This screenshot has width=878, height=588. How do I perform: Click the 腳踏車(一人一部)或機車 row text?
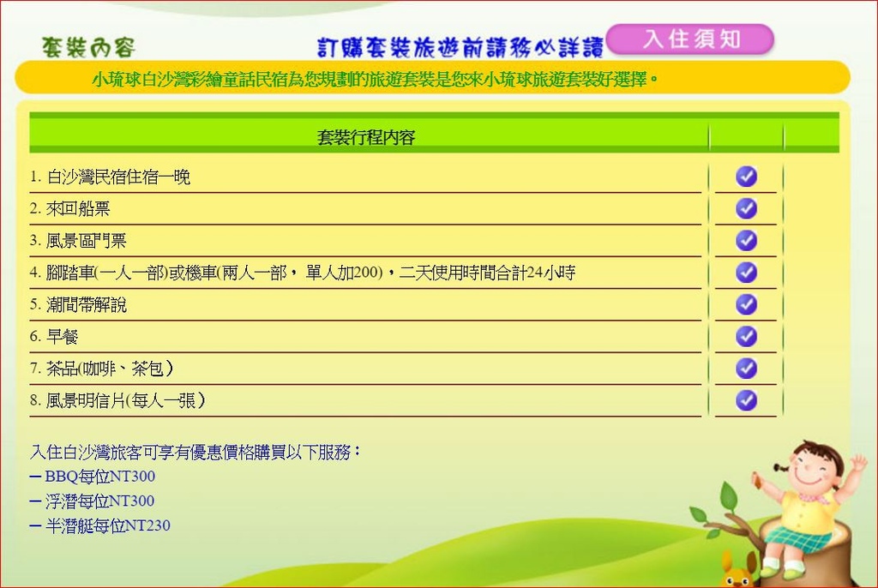tap(303, 273)
